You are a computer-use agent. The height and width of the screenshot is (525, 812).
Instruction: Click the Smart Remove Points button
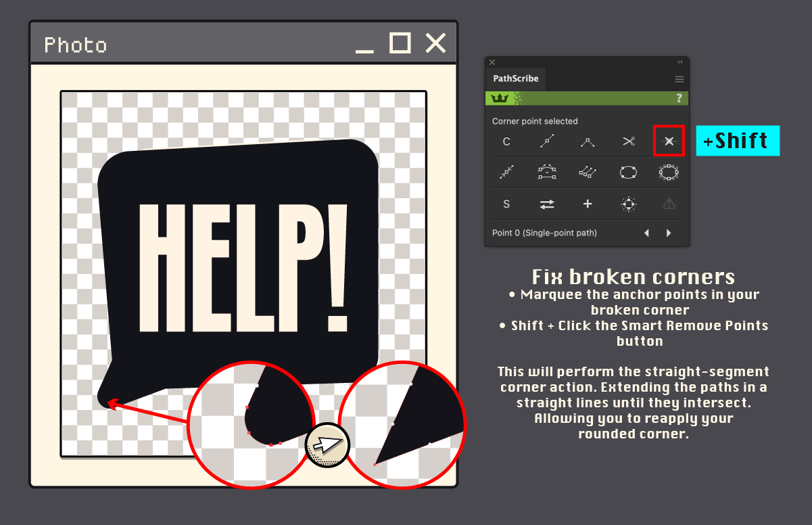coord(669,141)
